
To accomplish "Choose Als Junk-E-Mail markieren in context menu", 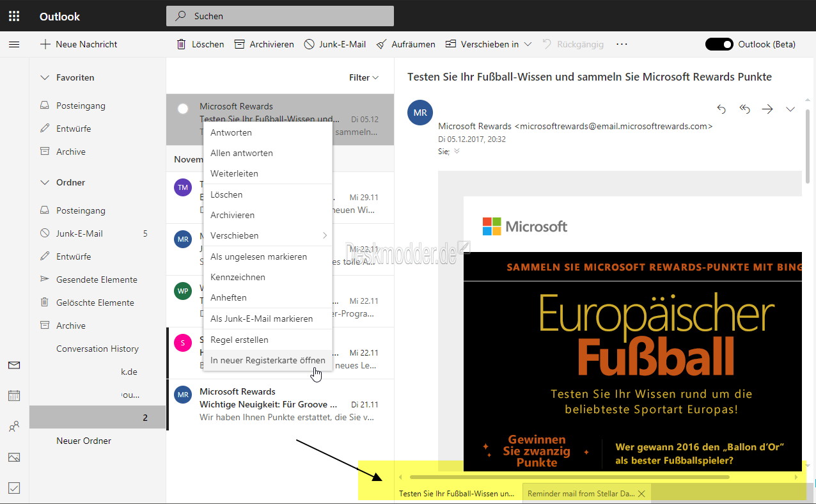I will (x=268, y=319).
